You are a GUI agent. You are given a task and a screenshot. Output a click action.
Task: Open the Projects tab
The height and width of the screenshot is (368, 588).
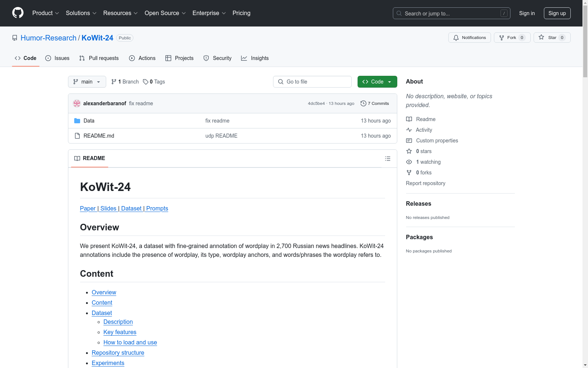point(179,58)
